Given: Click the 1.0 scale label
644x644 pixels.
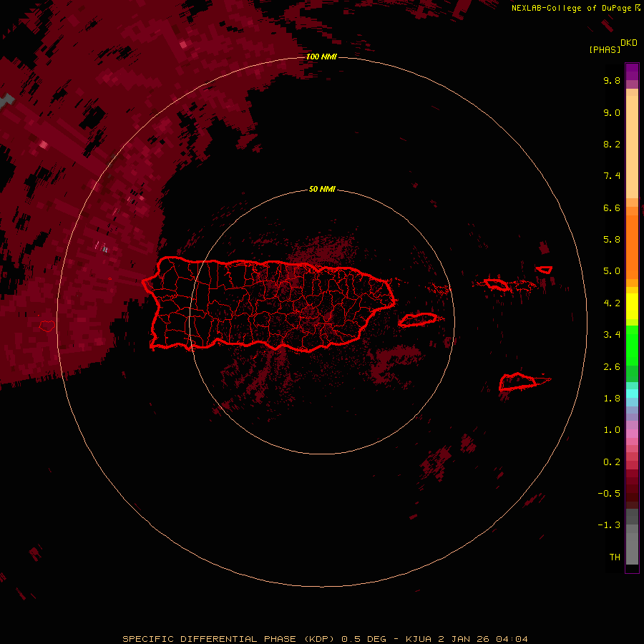Looking at the screenshot, I should pyautogui.click(x=612, y=430).
